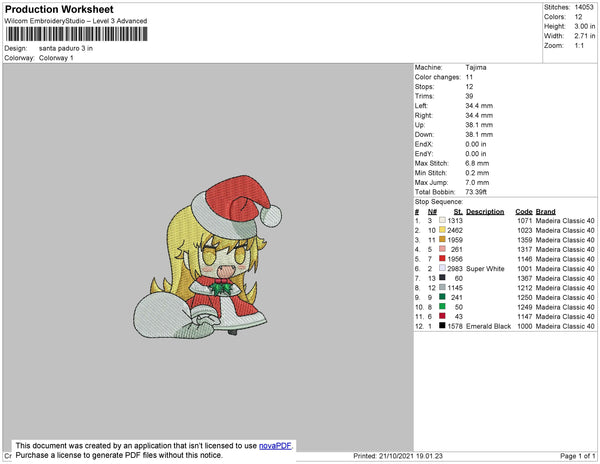Select orange swatch for stop 3 (code 1359)
600x464 pixels.
pyautogui.click(x=442, y=239)
